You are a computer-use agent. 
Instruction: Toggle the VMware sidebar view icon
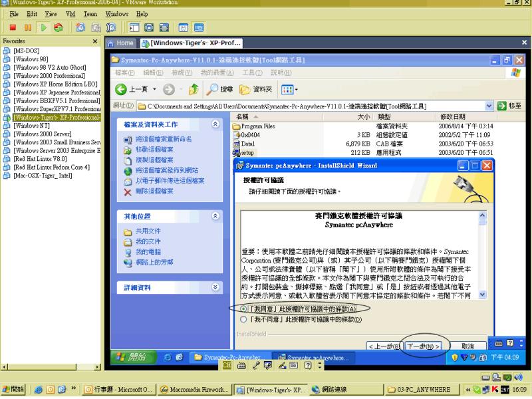pos(134,27)
